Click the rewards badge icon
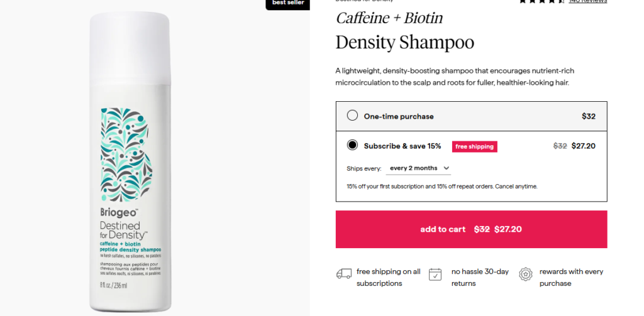644x316 pixels. click(x=525, y=274)
